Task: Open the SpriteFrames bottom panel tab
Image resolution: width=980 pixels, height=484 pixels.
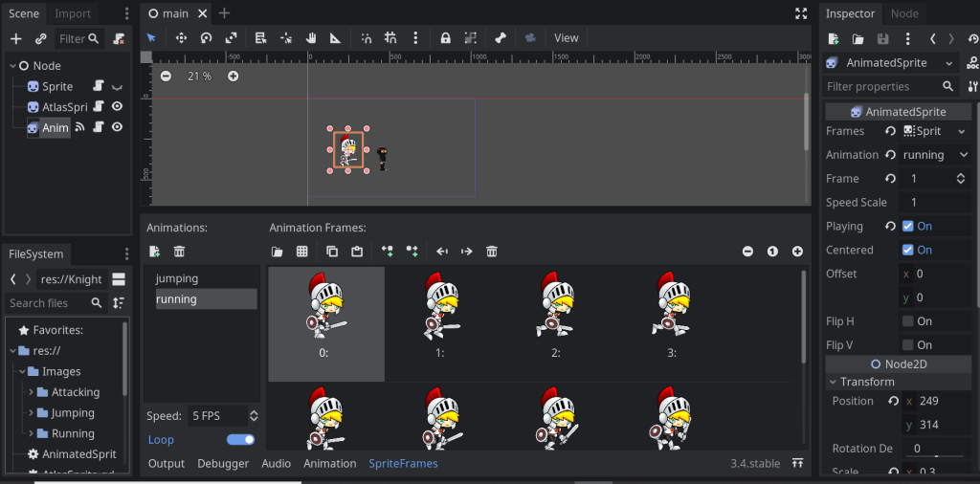Action: [x=403, y=463]
